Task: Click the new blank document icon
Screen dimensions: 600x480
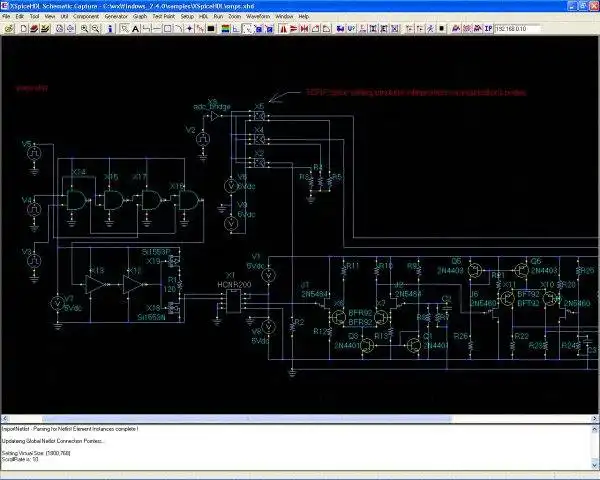Action: [x=24, y=29]
